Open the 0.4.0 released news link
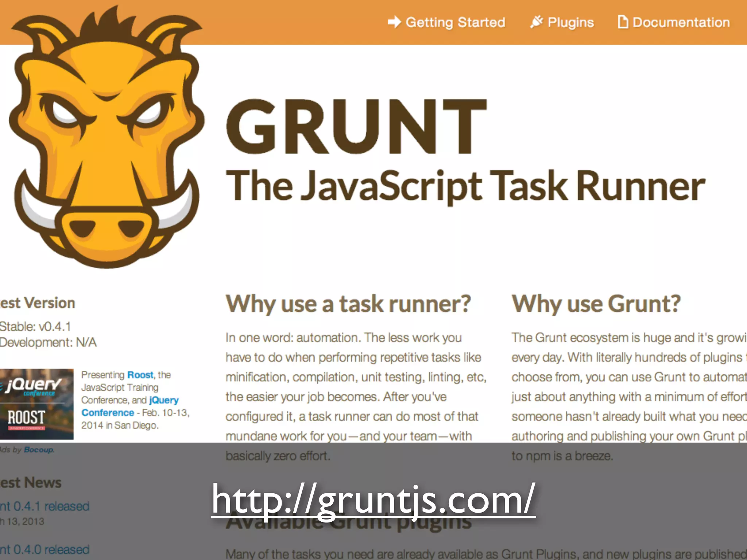 tap(44, 549)
